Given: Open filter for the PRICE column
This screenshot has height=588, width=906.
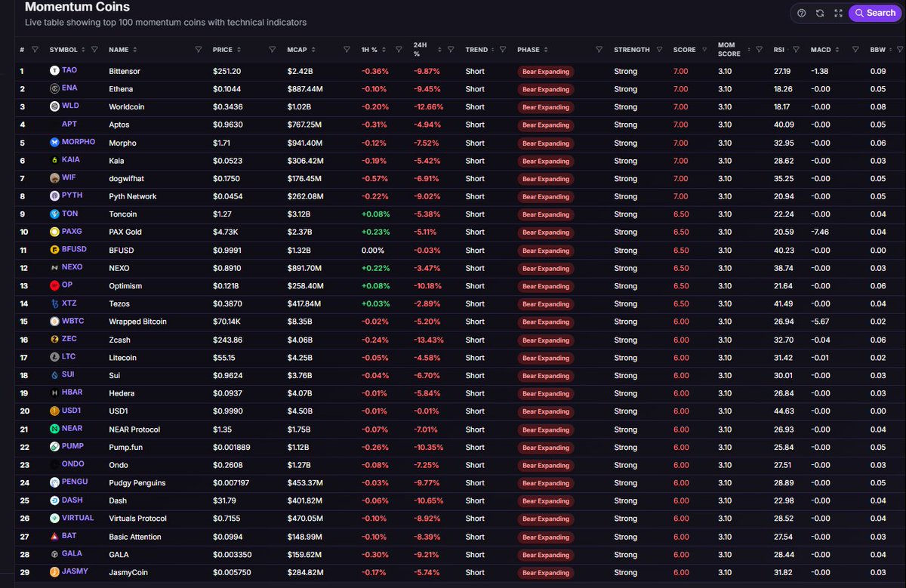Looking at the screenshot, I should click(272, 50).
